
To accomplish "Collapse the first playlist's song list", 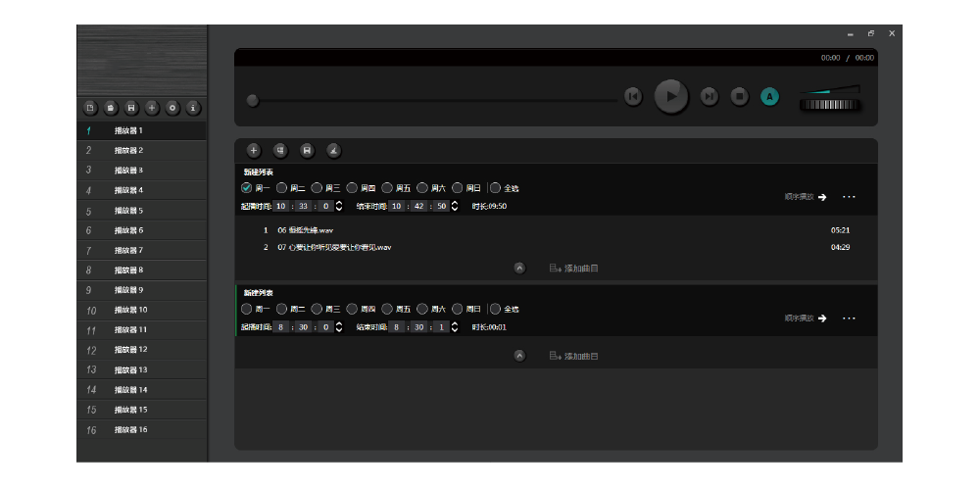I will (519, 268).
